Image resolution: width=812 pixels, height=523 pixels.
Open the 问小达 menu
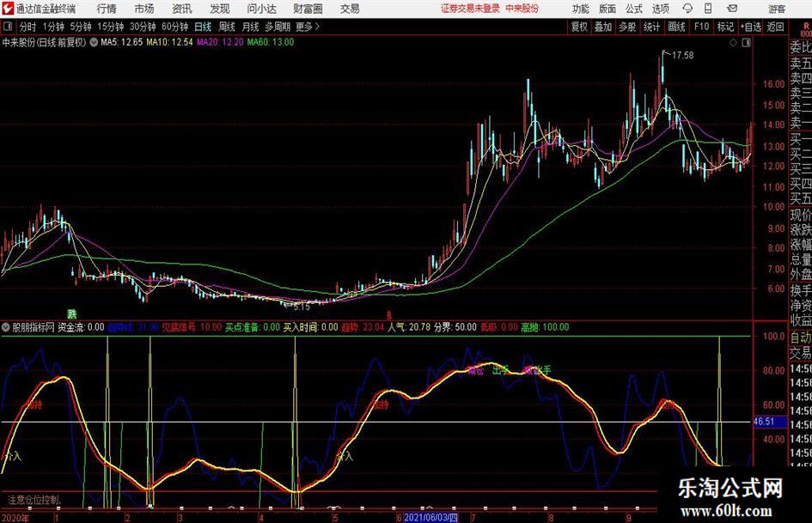point(261,9)
